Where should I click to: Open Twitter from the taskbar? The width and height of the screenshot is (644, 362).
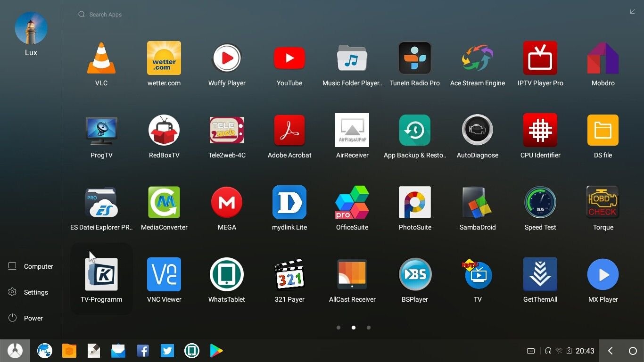pyautogui.click(x=167, y=351)
